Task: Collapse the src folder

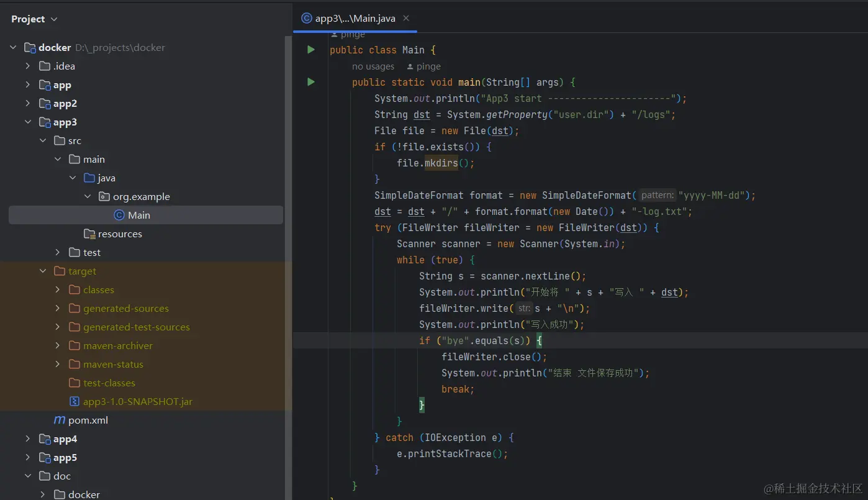Action: [43, 140]
